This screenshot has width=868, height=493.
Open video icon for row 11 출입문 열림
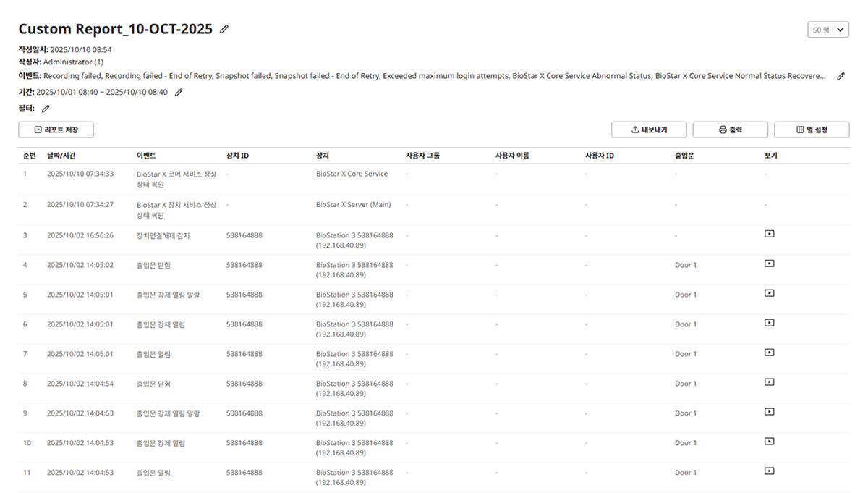click(769, 471)
